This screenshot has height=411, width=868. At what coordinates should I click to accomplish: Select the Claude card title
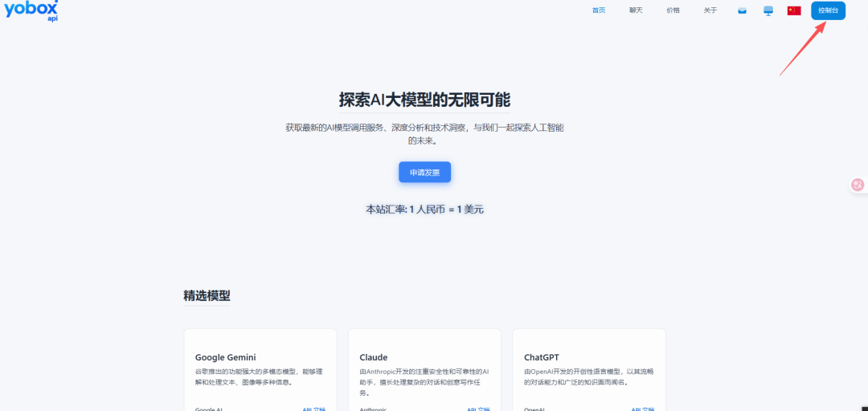(373, 356)
